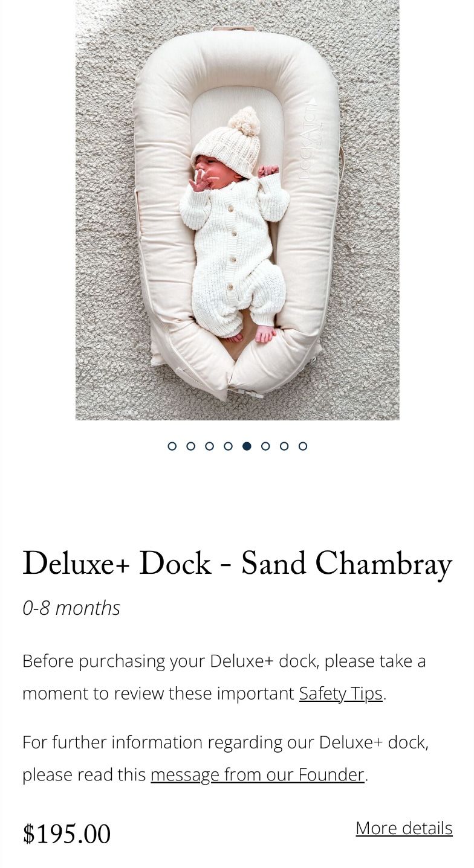Go to the first carousel slide dot
This screenshot has width=474, height=868.
click(x=172, y=446)
